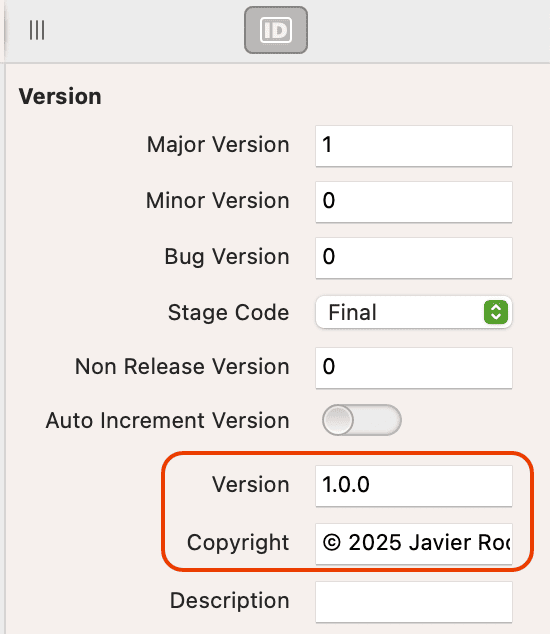Open the Stage Code dropdown showing Final
The image size is (550, 634).
[x=414, y=312]
